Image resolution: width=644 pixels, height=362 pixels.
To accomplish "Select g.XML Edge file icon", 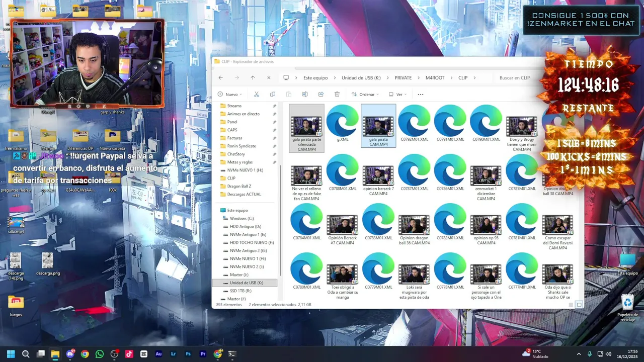I will 343,124.
